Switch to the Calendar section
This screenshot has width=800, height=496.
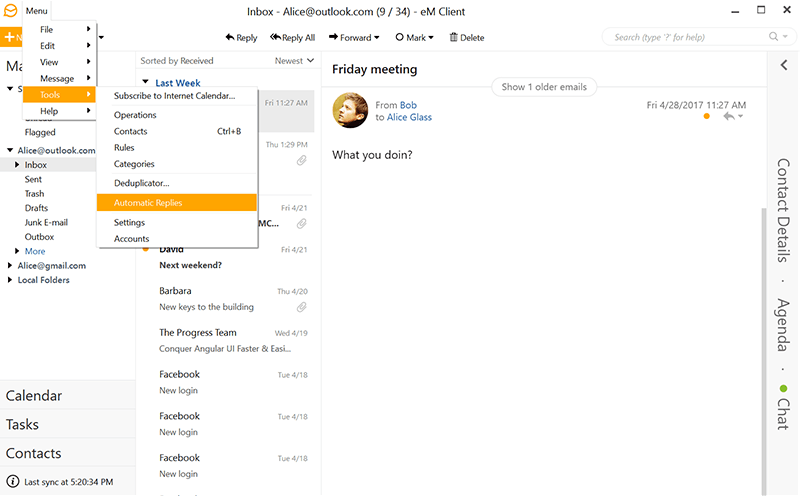pos(68,395)
